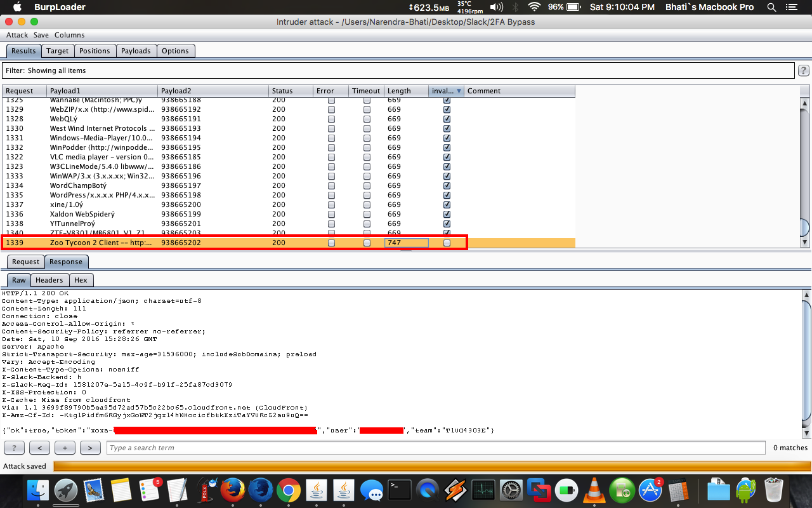Open System Preferences gear in dock
Image resolution: width=812 pixels, height=508 pixels.
pyautogui.click(x=511, y=490)
